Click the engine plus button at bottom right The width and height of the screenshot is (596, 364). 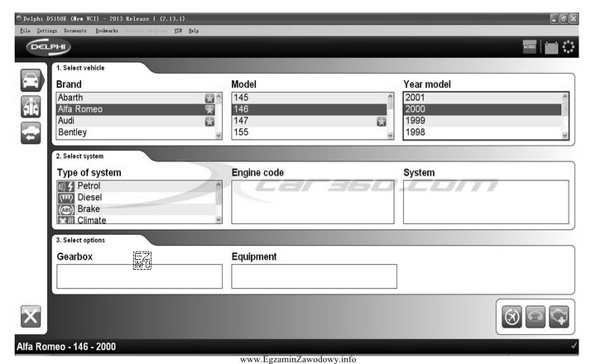pos(559,317)
